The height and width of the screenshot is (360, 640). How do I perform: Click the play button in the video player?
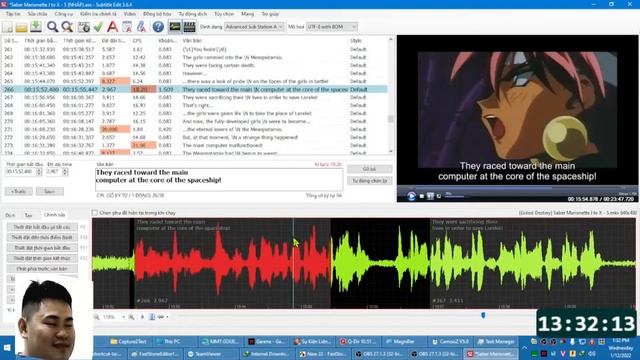pyautogui.click(x=411, y=196)
